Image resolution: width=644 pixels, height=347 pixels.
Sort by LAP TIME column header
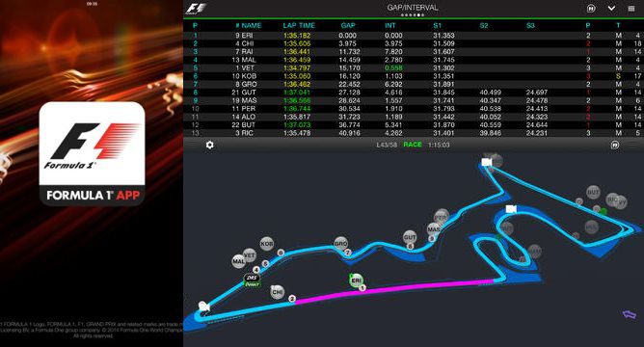click(x=299, y=25)
